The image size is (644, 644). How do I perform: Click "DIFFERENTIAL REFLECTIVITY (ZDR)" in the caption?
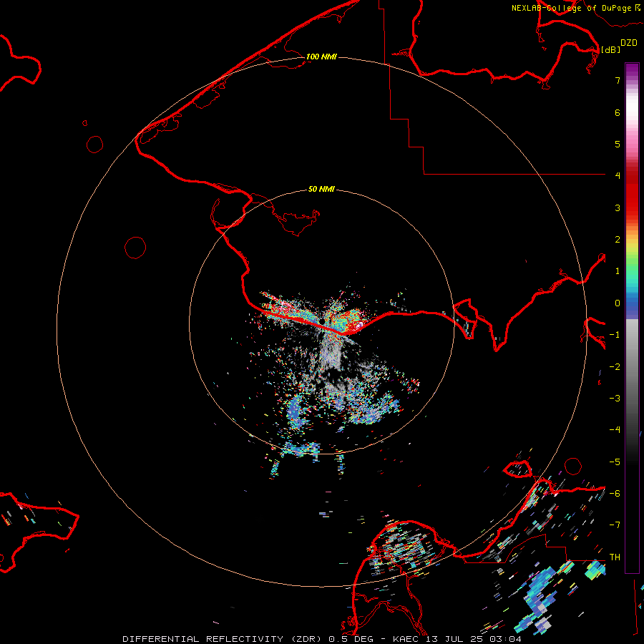click(223, 639)
